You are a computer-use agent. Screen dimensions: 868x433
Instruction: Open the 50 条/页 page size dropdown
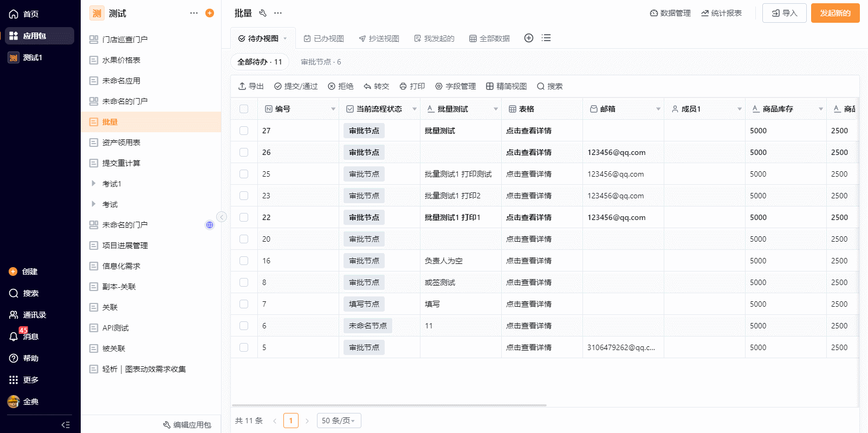click(339, 421)
